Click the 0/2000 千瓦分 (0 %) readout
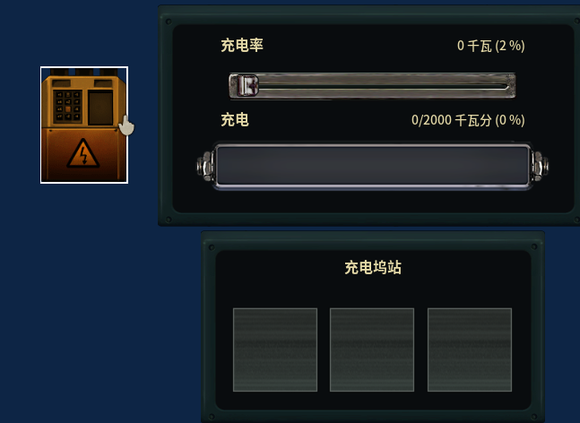 [468, 121]
